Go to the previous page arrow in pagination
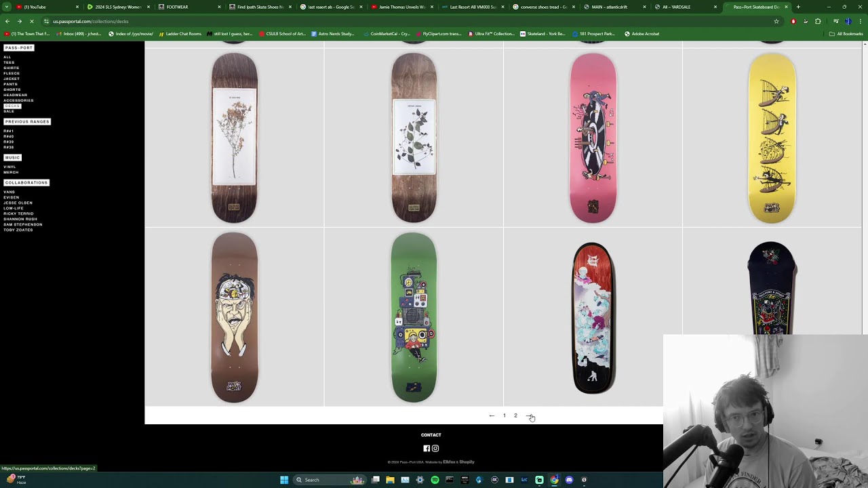Screen dimensions: 868x488 coord(492,415)
